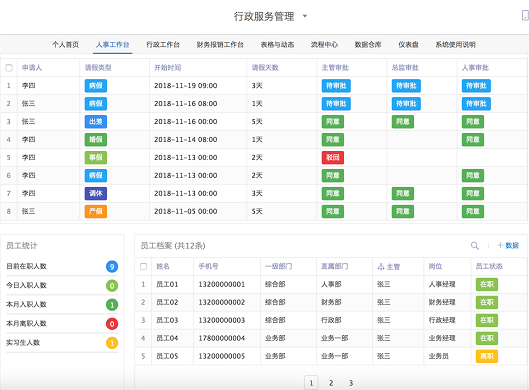Tick the select-all checkbox in leave table header
This screenshot has height=390, width=529.
9,68
